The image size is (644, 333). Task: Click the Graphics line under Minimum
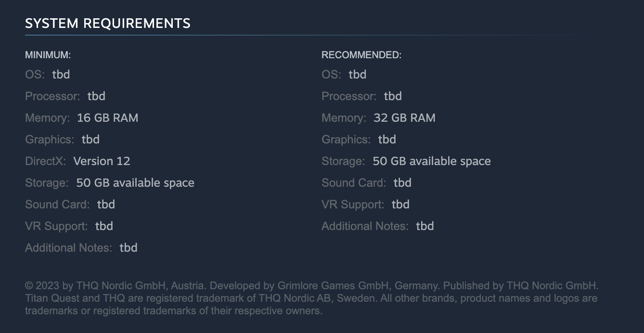click(x=62, y=140)
